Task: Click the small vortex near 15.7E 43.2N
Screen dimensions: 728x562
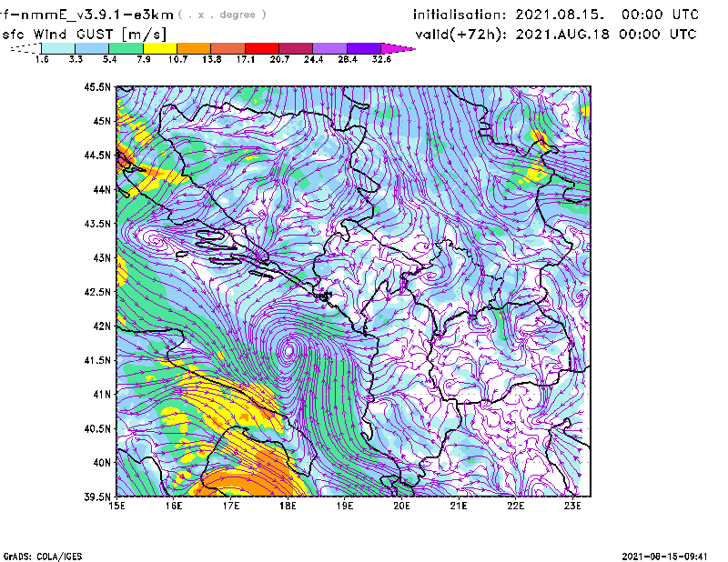Action: pos(157,242)
